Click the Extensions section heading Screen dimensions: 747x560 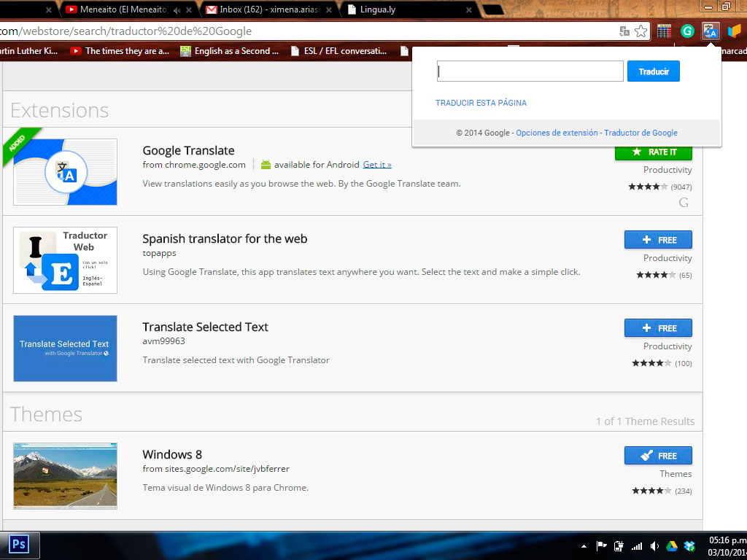pos(60,111)
